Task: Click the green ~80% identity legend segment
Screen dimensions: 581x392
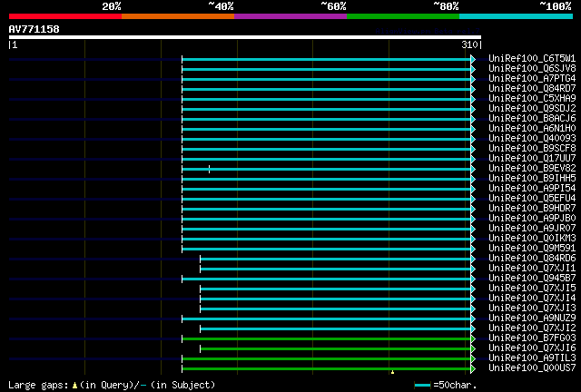Action: (x=403, y=16)
